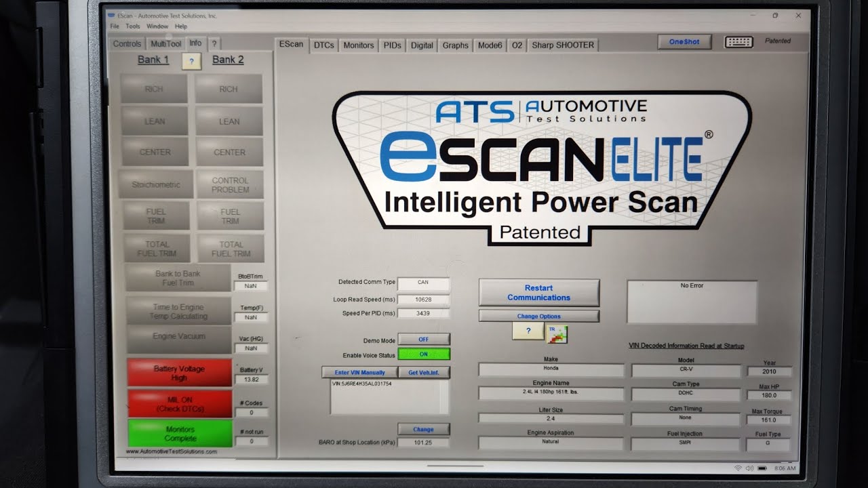Screen dimensions: 868x488
Task: Click red MIL ON Check DTCs indicator
Action: pyautogui.click(x=180, y=404)
